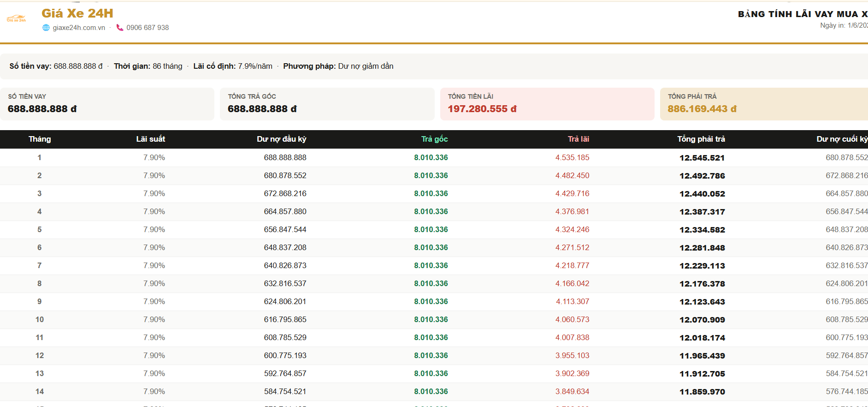
Task: Click opening balance 688.888.888 in month 1
Action: pyautogui.click(x=285, y=157)
